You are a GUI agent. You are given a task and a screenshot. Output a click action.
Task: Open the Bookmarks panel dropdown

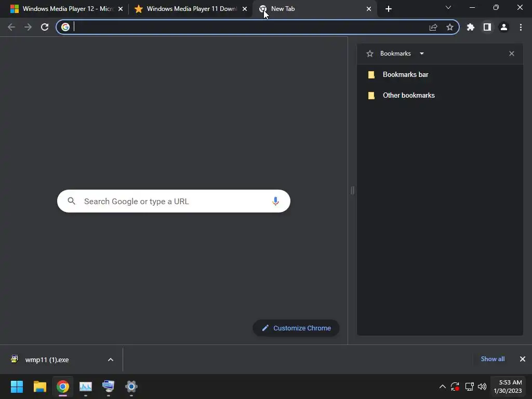coord(422,54)
